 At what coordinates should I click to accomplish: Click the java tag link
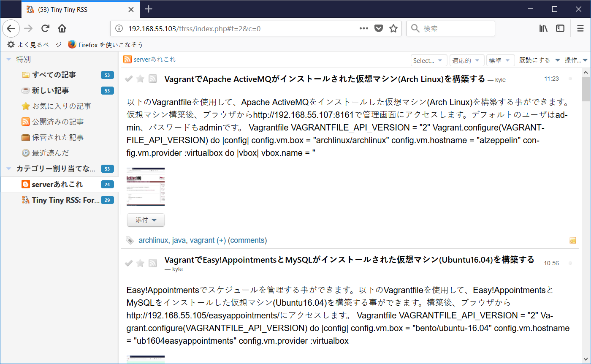pos(179,240)
